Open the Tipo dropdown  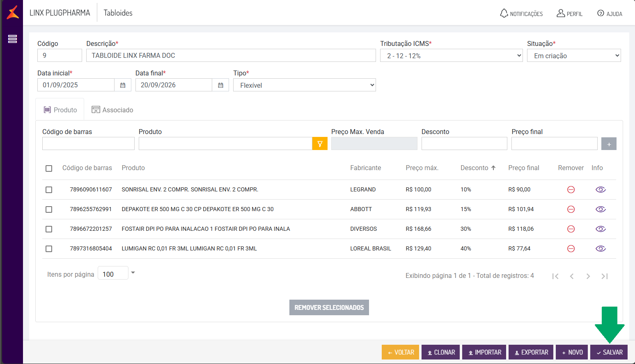pyautogui.click(x=305, y=85)
